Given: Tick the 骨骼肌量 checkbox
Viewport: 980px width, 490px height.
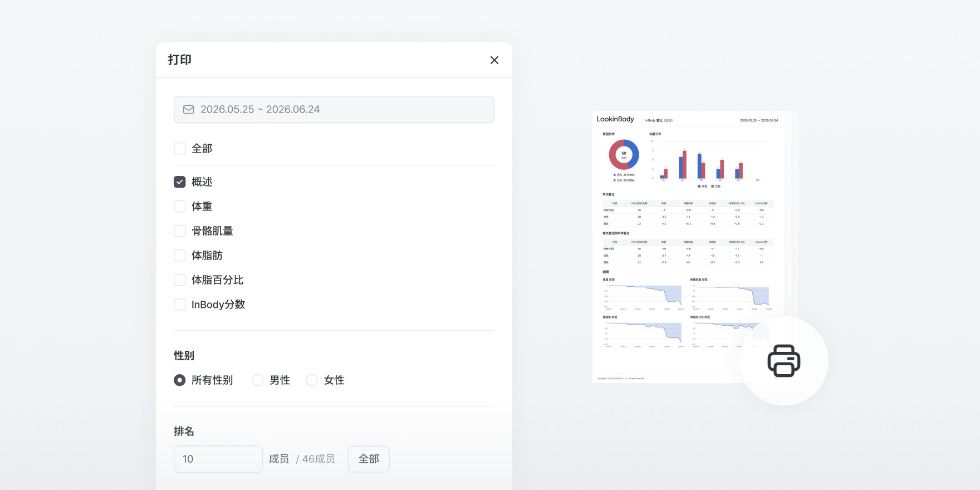Looking at the screenshot, I should (179, 231).
